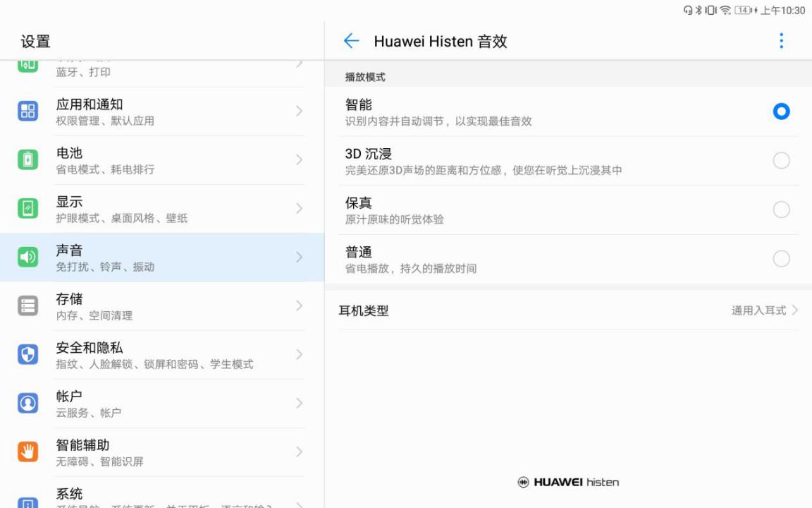Select the 3D 沉浸 radio button
This screenshot has height=508, width=812.
(x=781, y=161)
